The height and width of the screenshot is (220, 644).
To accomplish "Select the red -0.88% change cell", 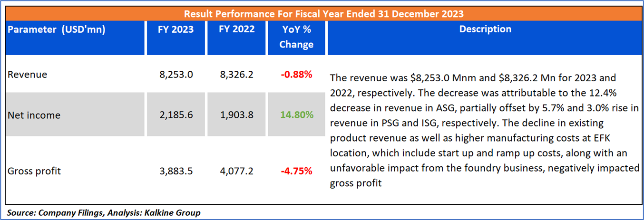I will click(296, 75).
